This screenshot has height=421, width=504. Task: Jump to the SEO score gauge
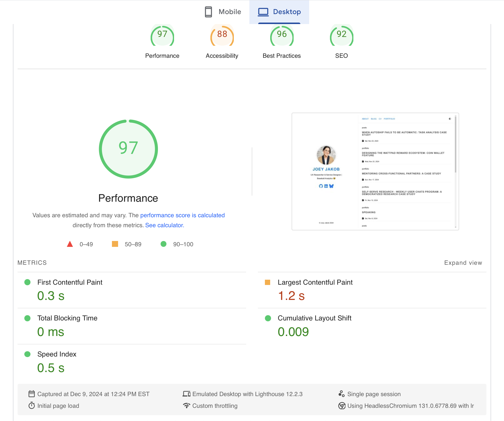pyautogui.click(x=341, y=35)
